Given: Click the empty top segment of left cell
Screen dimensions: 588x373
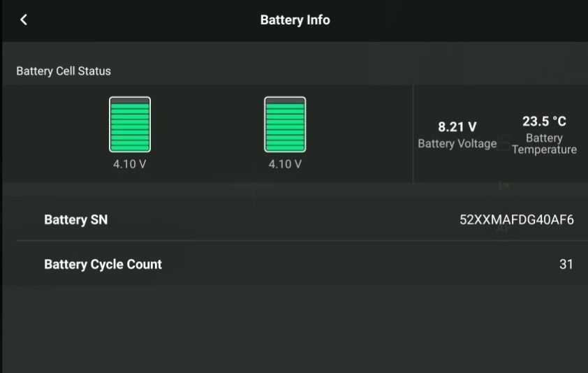Looking at the screenshot, I should (130, 101).
